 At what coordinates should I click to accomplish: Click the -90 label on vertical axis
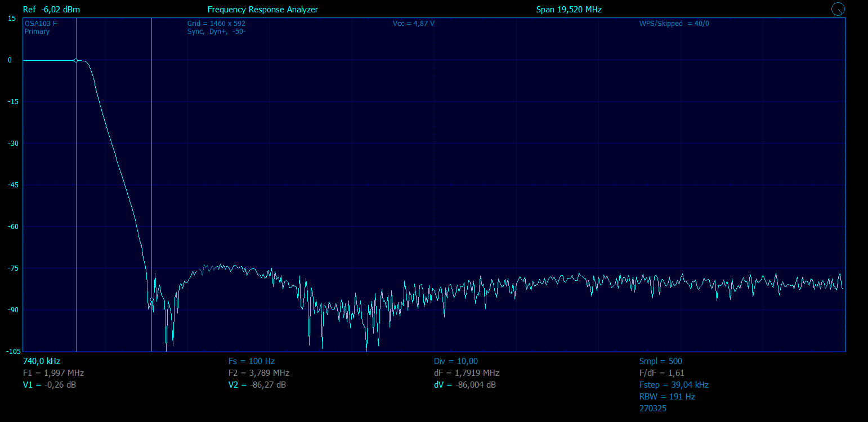pyautogui.click(x=12, y=310)
